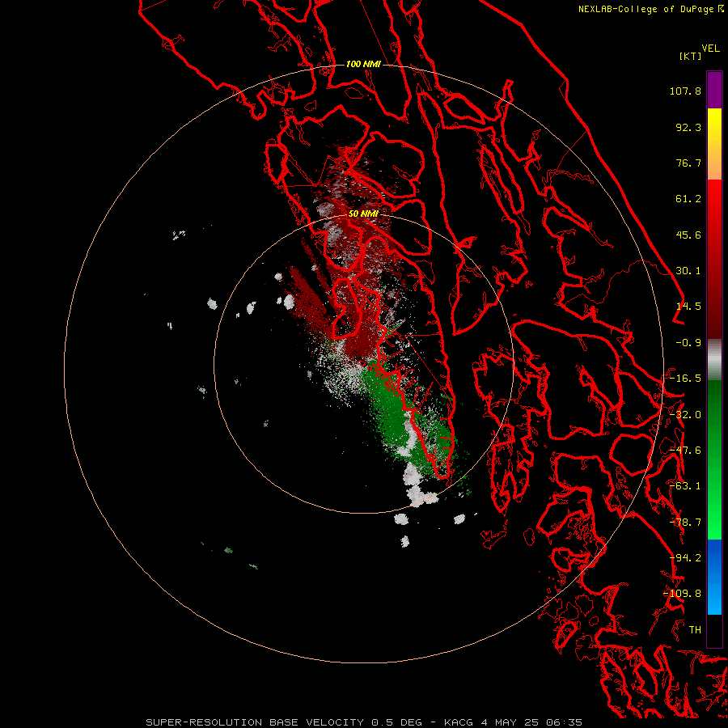
Task: Select the -47.6 velocity scale value
Action: (x=685, y=451)
